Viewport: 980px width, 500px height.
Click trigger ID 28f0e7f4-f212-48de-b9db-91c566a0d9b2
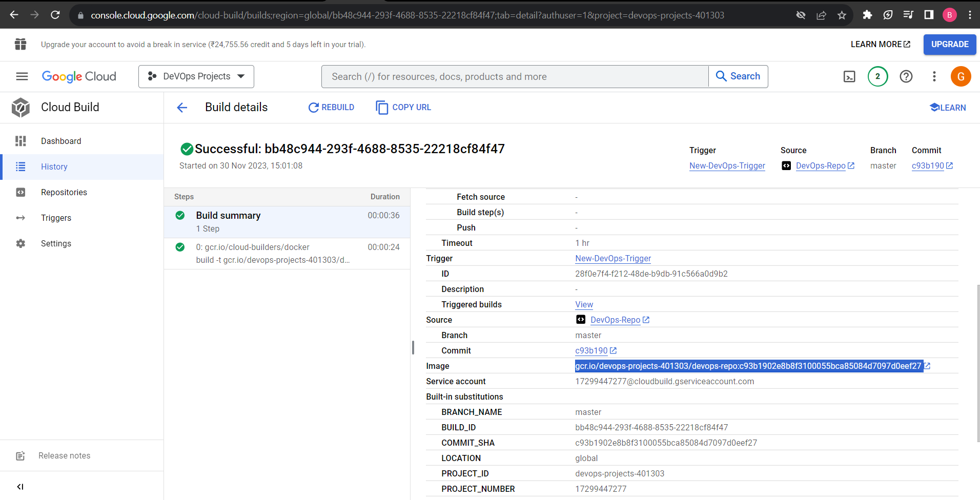tap(651, 274)
